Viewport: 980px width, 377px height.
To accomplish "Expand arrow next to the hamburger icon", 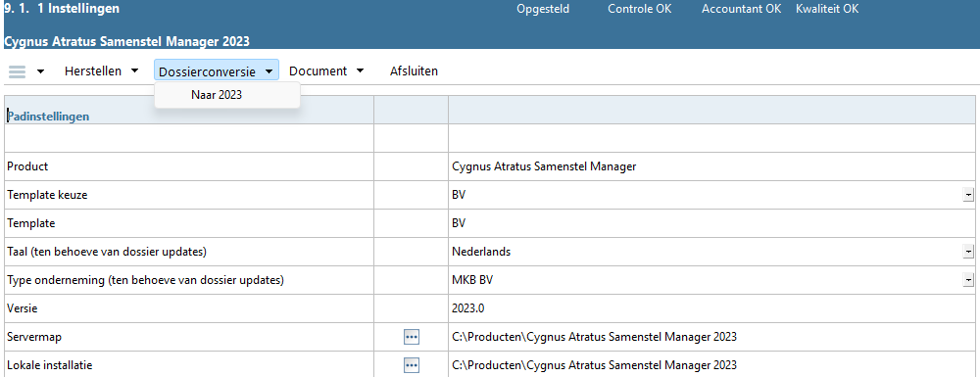I will coord(40,71).
